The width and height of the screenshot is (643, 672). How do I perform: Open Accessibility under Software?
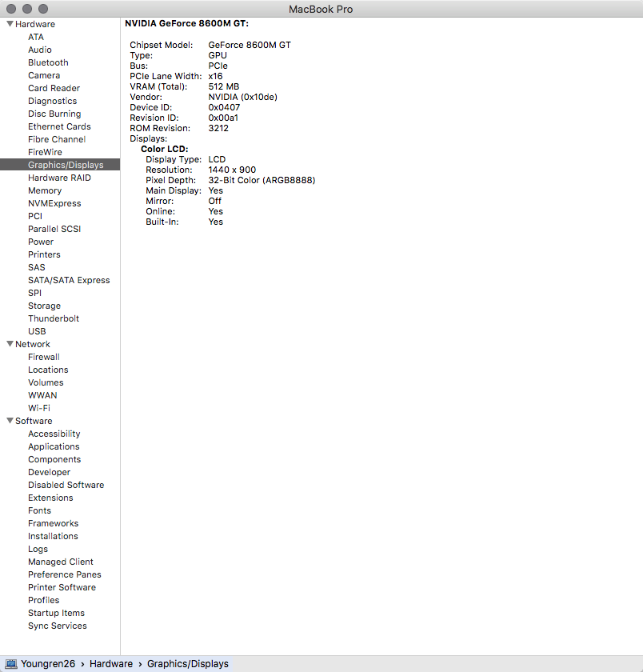point(54,434)
